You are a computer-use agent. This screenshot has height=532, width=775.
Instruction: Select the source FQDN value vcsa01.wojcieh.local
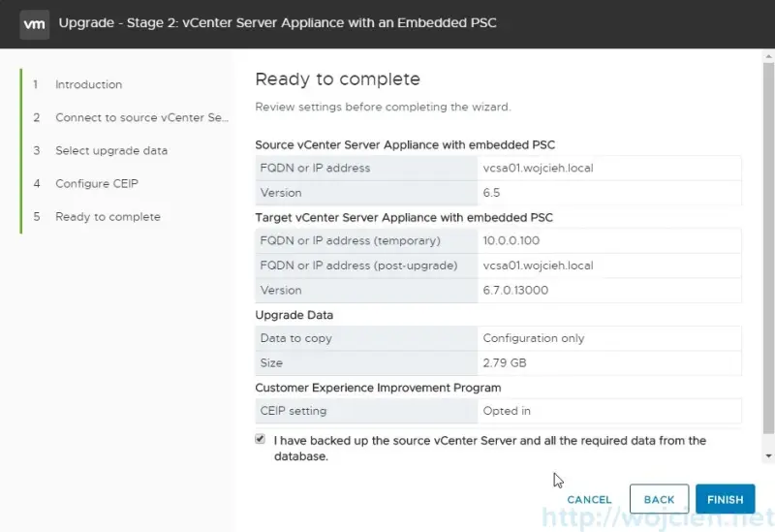(x=538, y=168)
